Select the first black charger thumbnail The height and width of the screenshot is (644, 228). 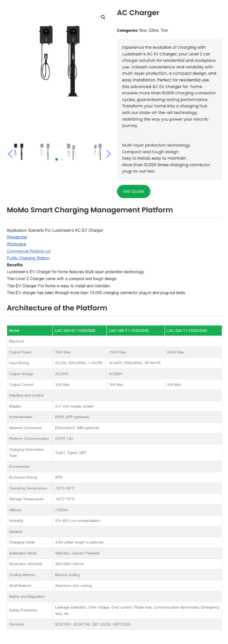click(x=19, y=151)
